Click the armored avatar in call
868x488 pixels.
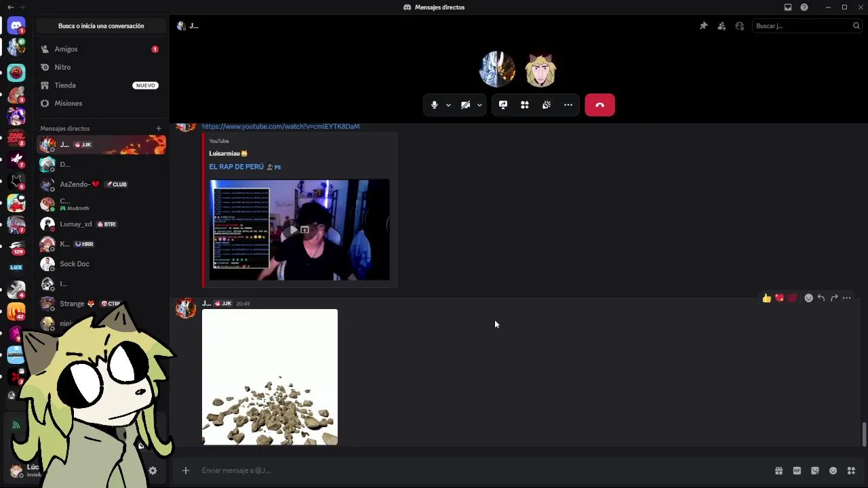(x=498, y=69)
